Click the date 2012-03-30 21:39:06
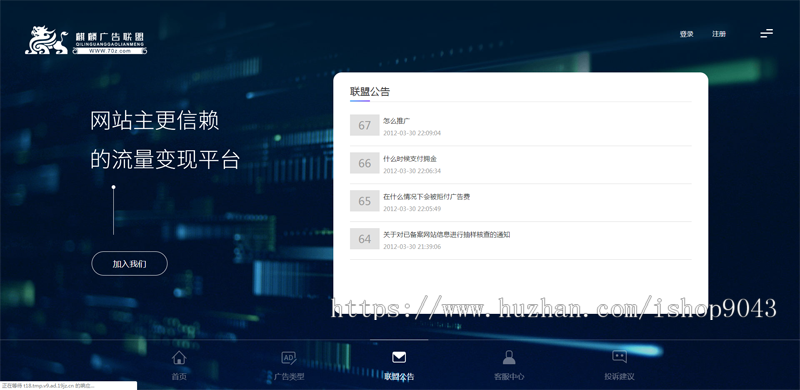 pos(412,247)
